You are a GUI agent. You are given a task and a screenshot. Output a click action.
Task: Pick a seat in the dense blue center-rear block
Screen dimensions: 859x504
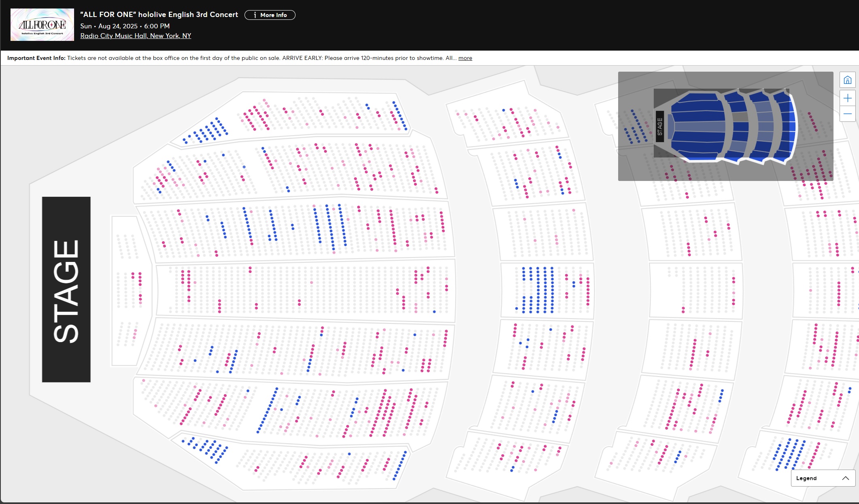[x=538, y=290]
